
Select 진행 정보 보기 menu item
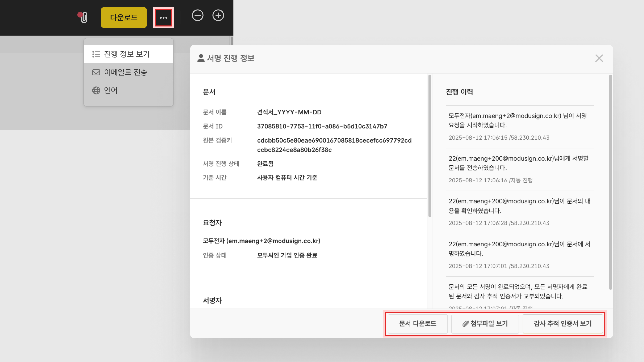(126, 54)
